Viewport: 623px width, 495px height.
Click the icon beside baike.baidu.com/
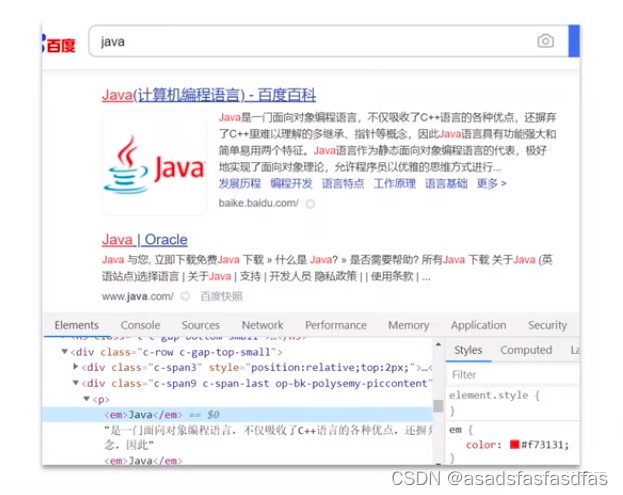click(310, 204)
